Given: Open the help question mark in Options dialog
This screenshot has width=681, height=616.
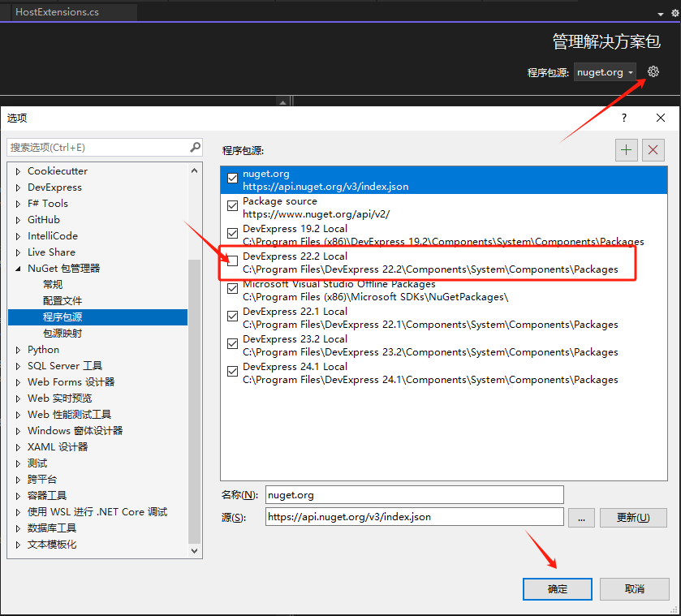Looking at the screenshot, I should coord(623,118).
